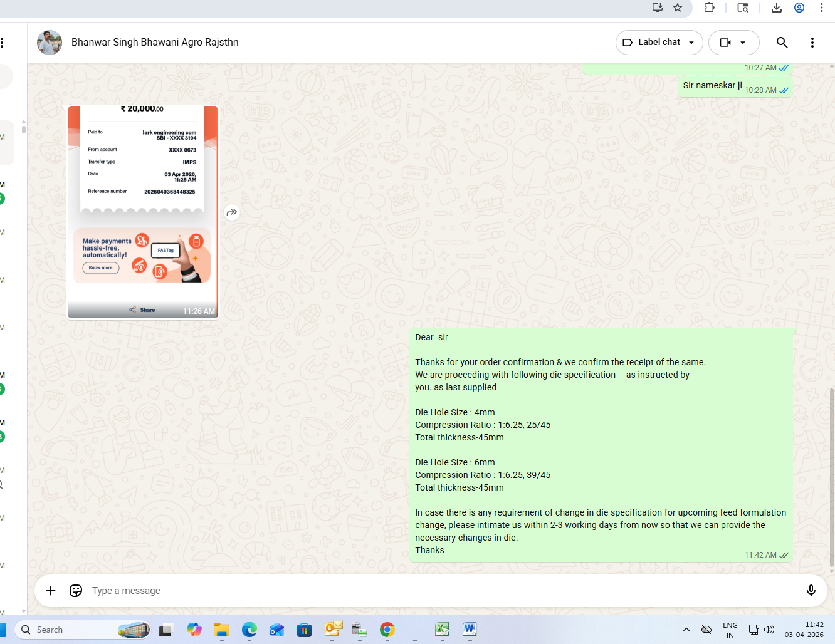Open contact info for Bhanwar Singh

point(155,43)
